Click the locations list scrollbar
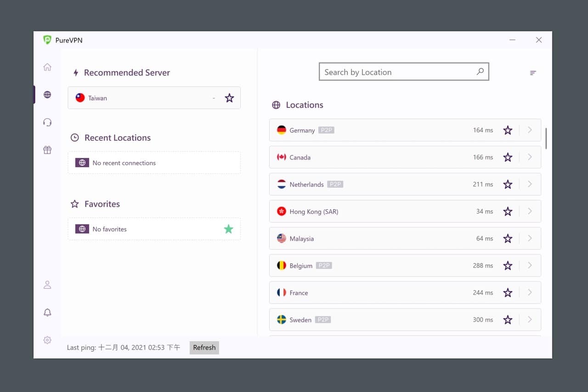Screen dimensions: 588x392 click(546, 138)
